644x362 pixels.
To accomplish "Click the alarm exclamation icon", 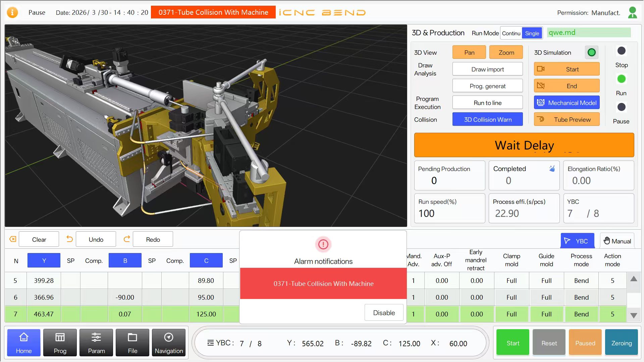I will coord(323,244).
